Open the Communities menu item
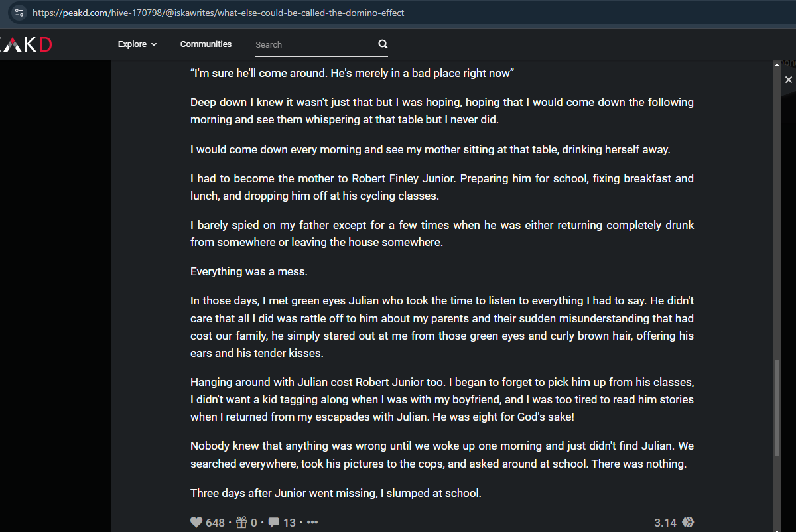Screen dimensions: 796x532 coord(206,44)
